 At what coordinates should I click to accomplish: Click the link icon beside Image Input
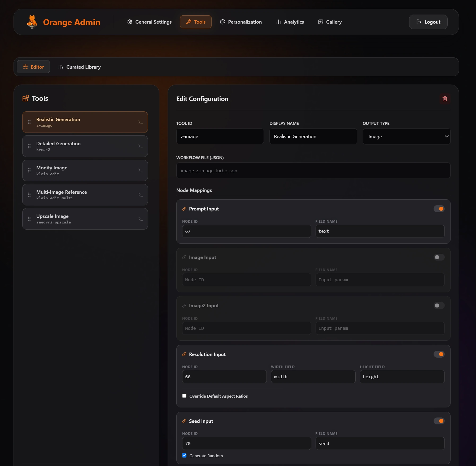tap(184, 257)
